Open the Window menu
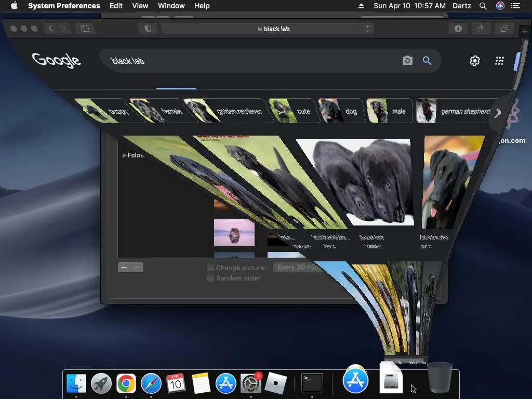 point(171,6)
